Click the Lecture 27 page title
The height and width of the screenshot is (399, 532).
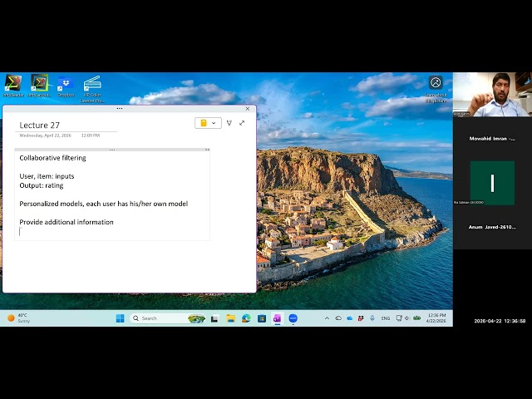click(x=40, y=126)
